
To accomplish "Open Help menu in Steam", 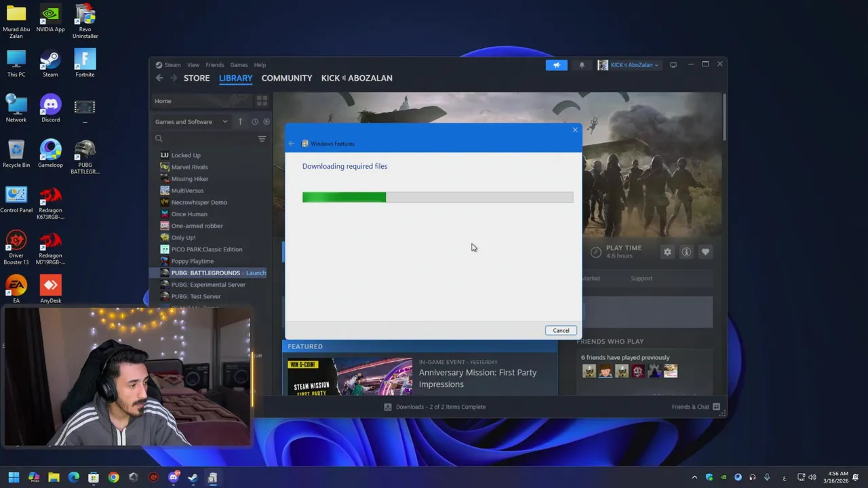I will (260, 65).
